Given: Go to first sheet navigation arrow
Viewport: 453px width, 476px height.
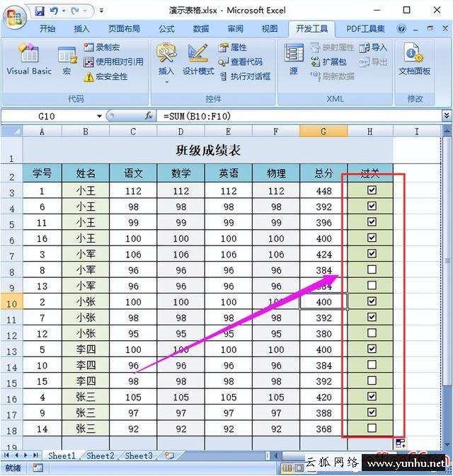Looking at the screenshot, I should (6, 455).
